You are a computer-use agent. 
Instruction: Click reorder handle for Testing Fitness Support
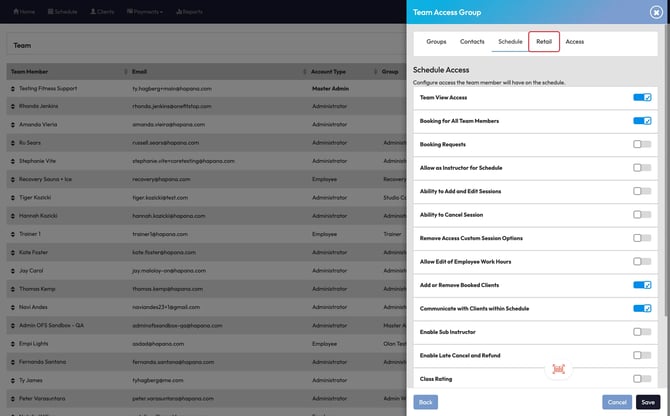tap(14, 89)
